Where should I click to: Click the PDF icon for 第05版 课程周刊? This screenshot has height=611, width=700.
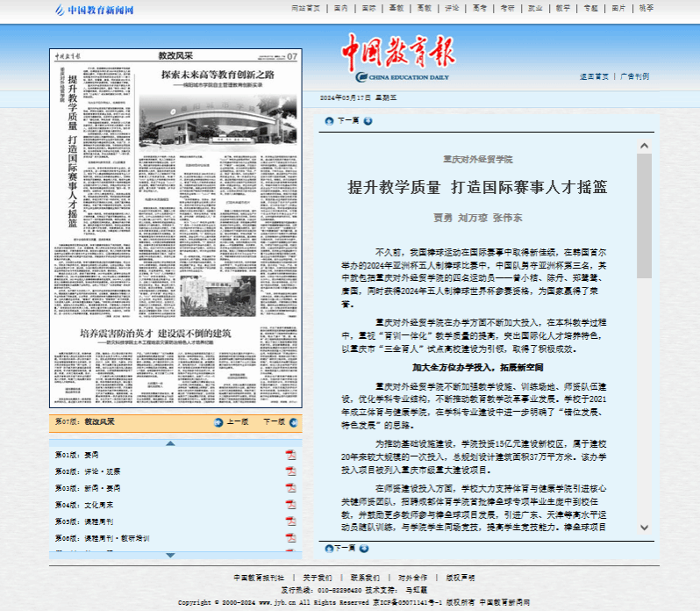(290, 521)
